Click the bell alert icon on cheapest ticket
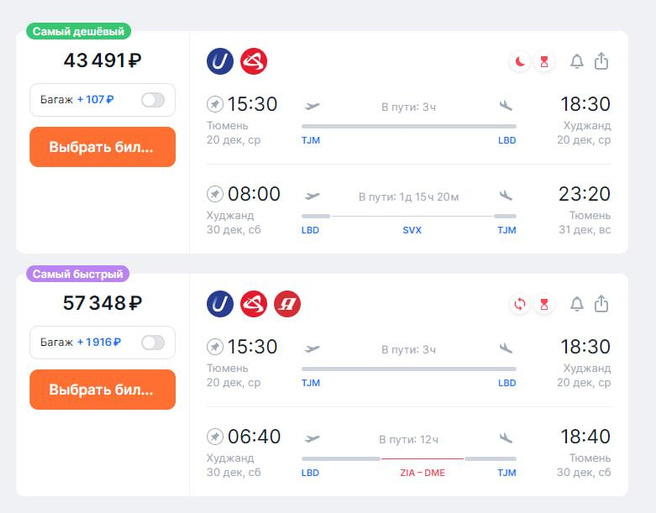Viewport: 656px width, 513px height. pyautogui.click(x=577, y=61)
